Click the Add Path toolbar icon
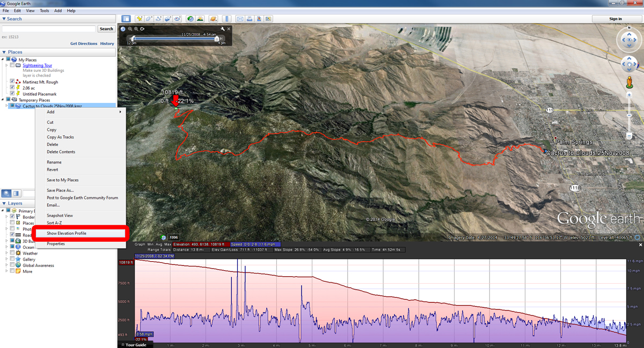 158,19
